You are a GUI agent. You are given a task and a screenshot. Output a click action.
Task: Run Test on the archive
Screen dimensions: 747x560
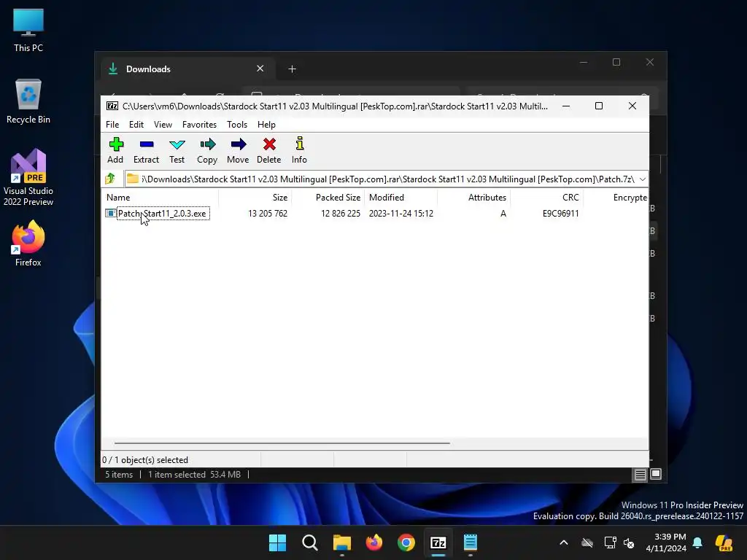pyautogui.click(x=177, y=150)
